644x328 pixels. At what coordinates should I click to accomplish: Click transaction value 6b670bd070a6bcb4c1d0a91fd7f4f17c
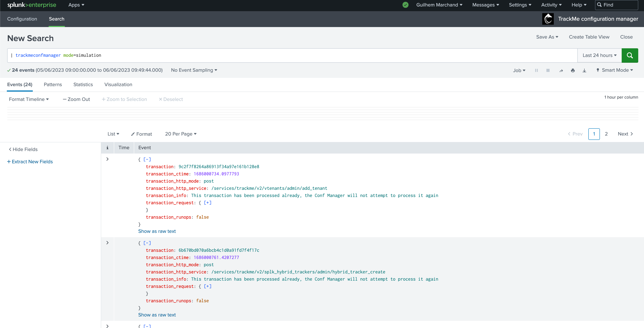[x=219, y=250]
